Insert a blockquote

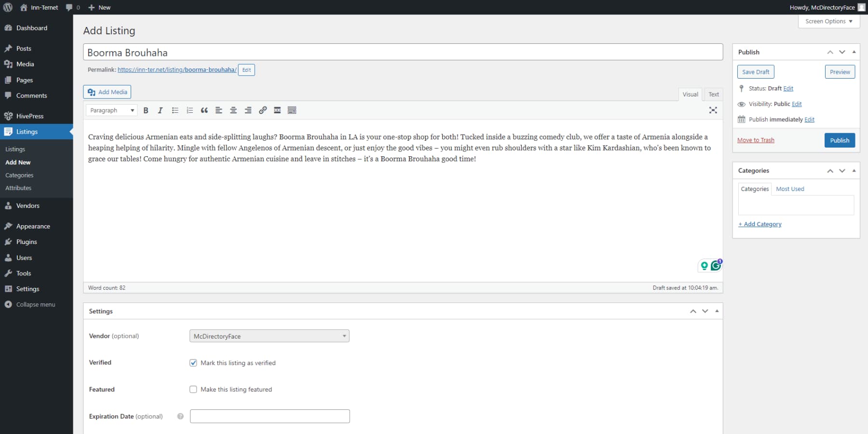coord(203,110)
